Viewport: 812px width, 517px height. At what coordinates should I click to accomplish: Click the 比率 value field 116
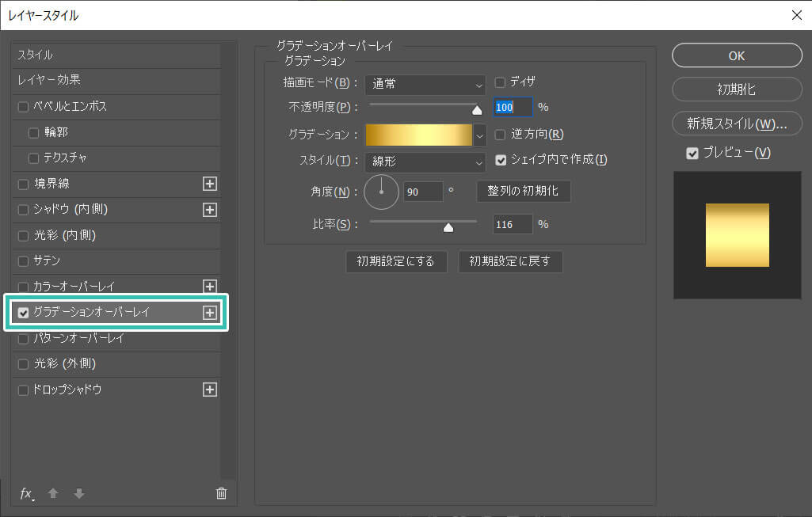click(513, 225)
